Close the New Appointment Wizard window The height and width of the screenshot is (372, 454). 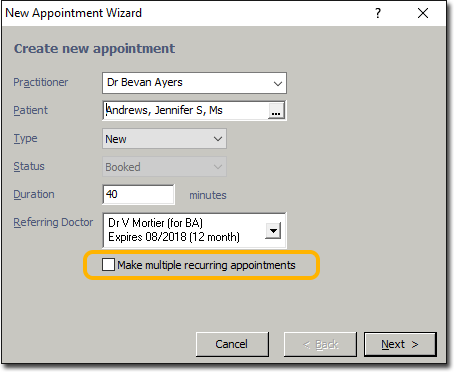[x=423, y=13]
